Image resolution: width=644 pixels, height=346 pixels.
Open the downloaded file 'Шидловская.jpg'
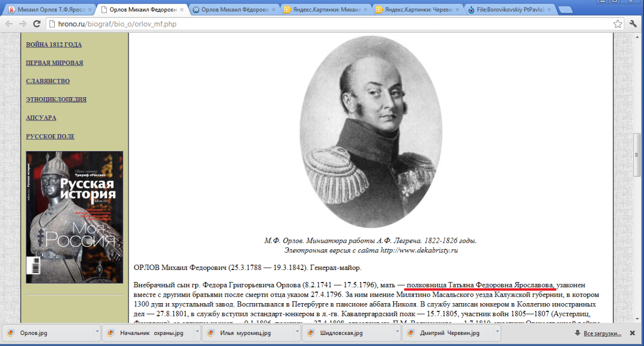coord(348,333)
